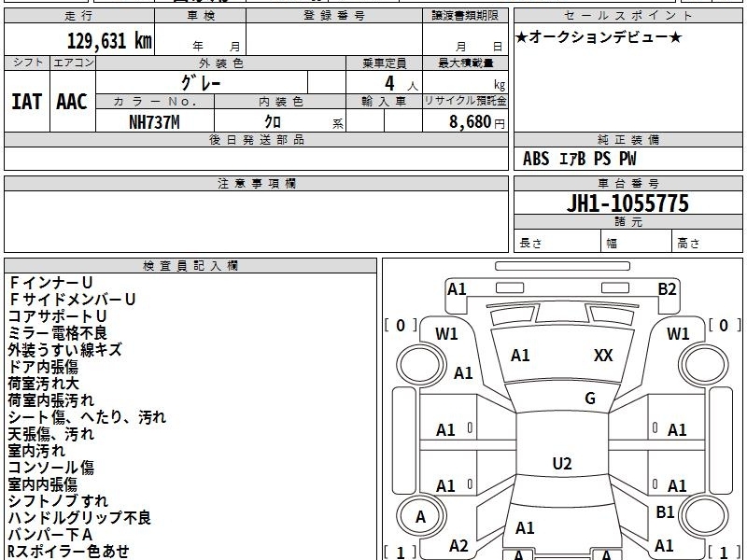Click the 輸入車 header cell
The width and height of the screenshot is (747, 560).
click(384, 102)
